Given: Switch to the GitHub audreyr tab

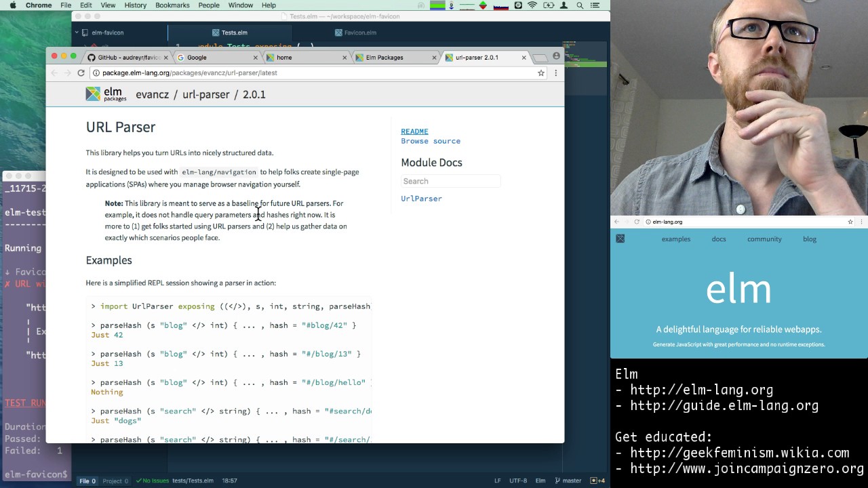Looking at the screenshot, I should tap(125, 58).
